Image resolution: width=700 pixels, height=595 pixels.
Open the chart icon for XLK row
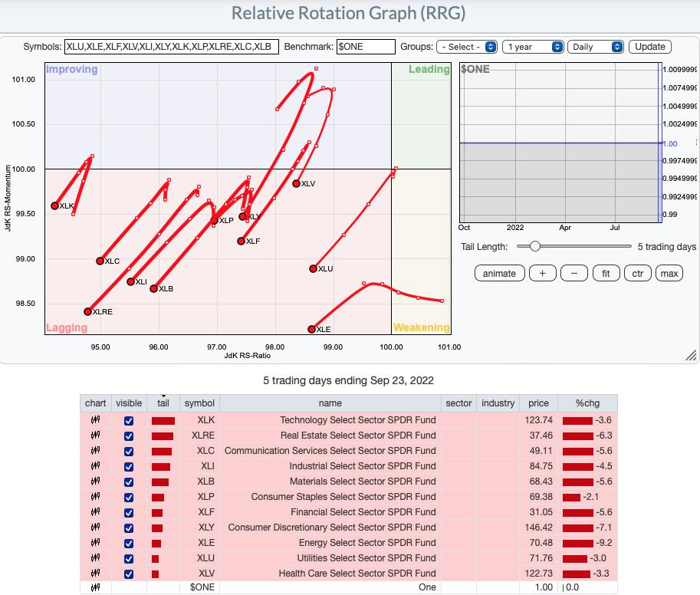click(95, 420)
